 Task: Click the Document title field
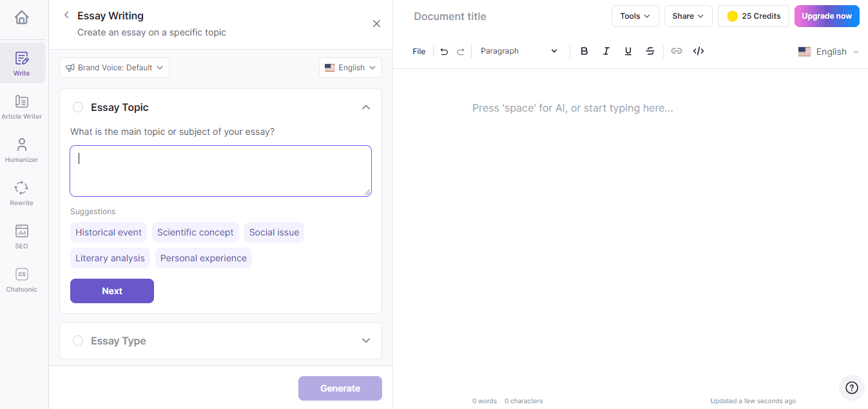[x=450, y=16]
